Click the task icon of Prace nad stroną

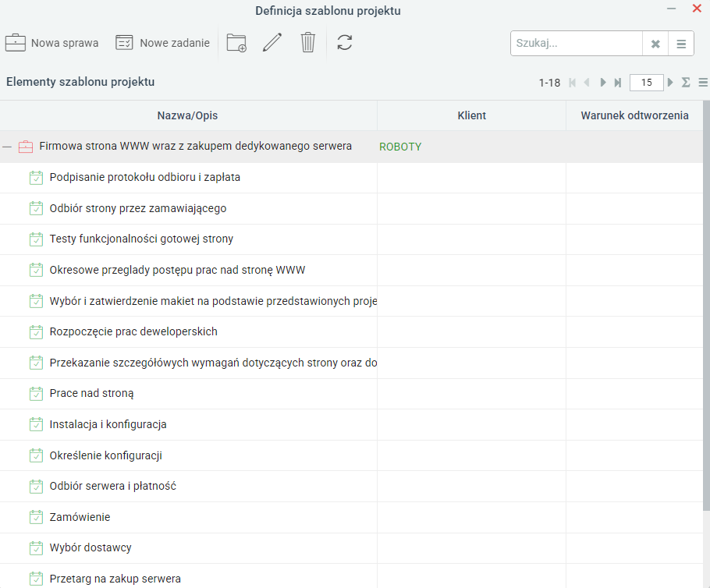[36, 394]
